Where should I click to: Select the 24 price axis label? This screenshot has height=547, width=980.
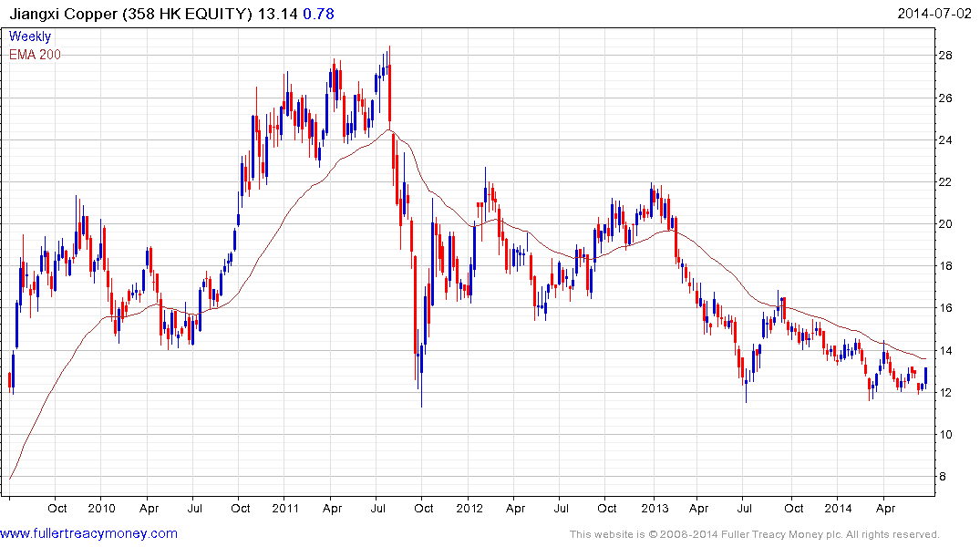pos(945,140)
